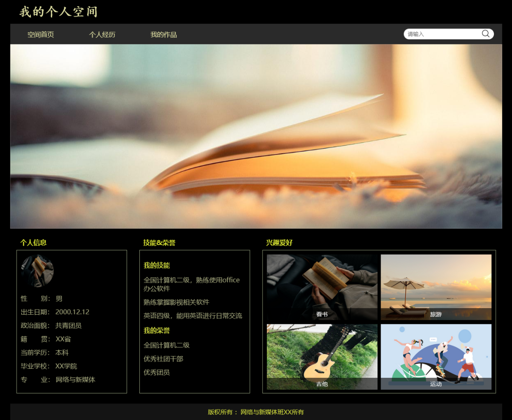Viewport: 512px width, 420px height.
Task: Click the 兴趣爱好 section heading
Action: click(x=279, y=243)
